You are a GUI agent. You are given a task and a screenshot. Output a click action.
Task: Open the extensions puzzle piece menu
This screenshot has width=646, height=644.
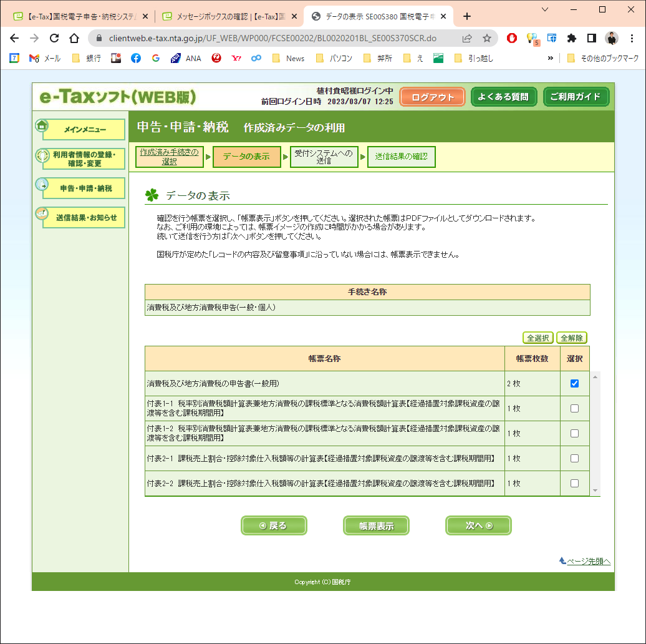pyautogui.click(x=571, y=38)
